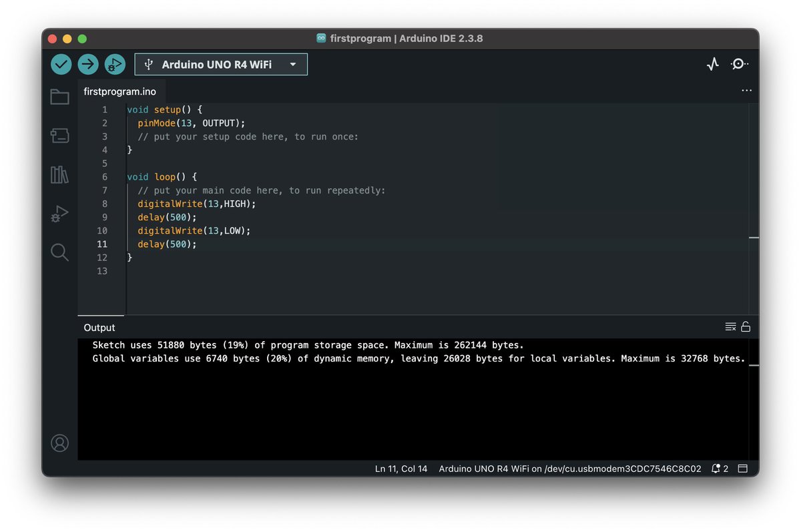Viewport: 801px width, 532px height.
Task: Open the Debug sidebar panel icon
Action: coord(59,214)
